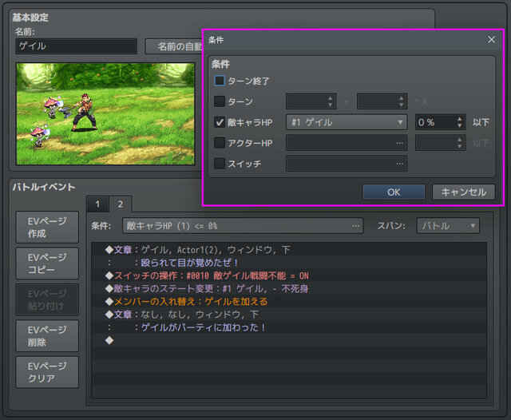Open the スパン バトル dropdown
Image resolution: width=511 pixels, height=420 pixels.
click(x=448, y=226)
